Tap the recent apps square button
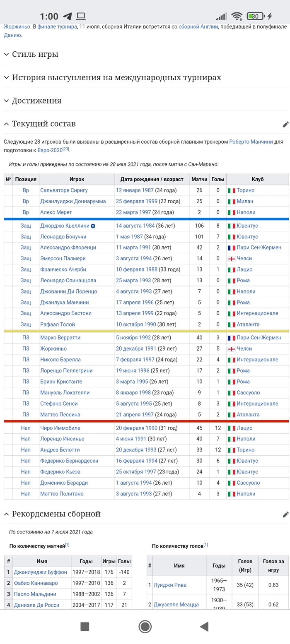 click(x=85, y=626)
